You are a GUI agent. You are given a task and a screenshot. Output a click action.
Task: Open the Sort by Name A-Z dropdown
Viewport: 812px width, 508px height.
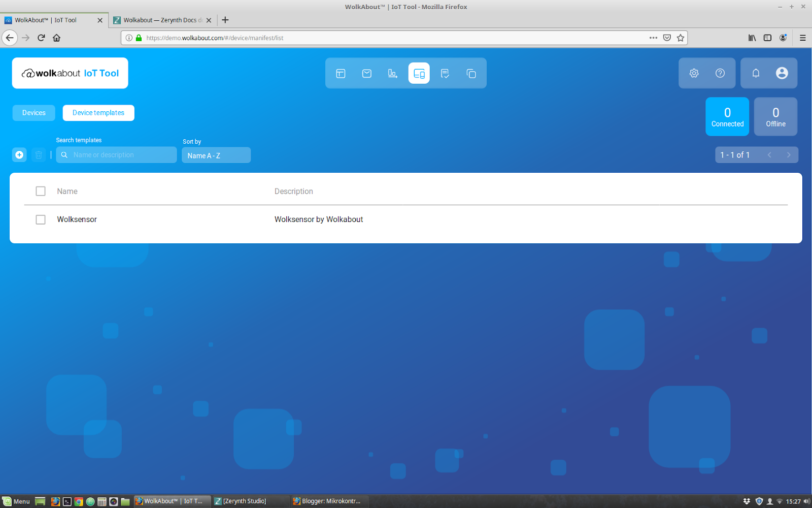(x=216, y=155)
